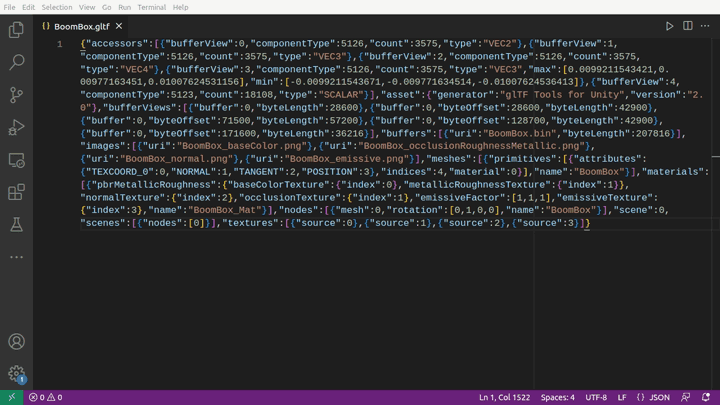Place cursor at the final closing brace
This screenshot has width=720, height=405.
click(x=587, y=223)
